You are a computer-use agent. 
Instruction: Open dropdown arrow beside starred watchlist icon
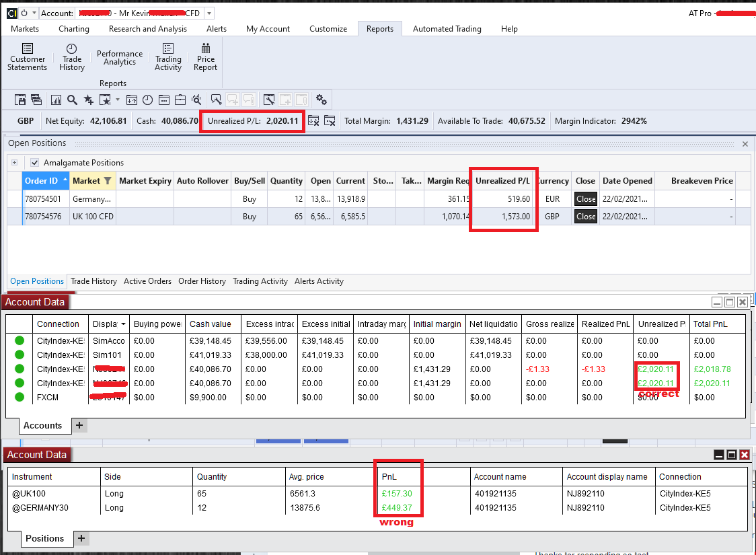118,100
